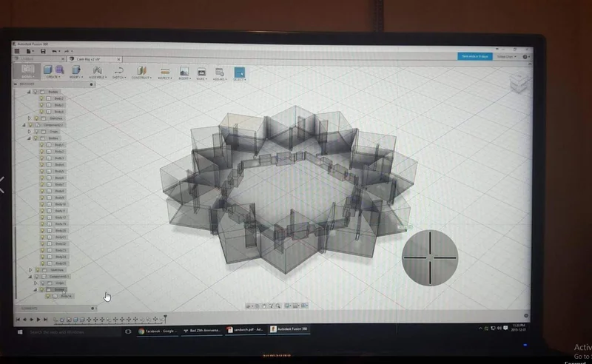Screen dimensions: 592x364
Task: Click the Create box solid icon
Action: coord(47,70)
